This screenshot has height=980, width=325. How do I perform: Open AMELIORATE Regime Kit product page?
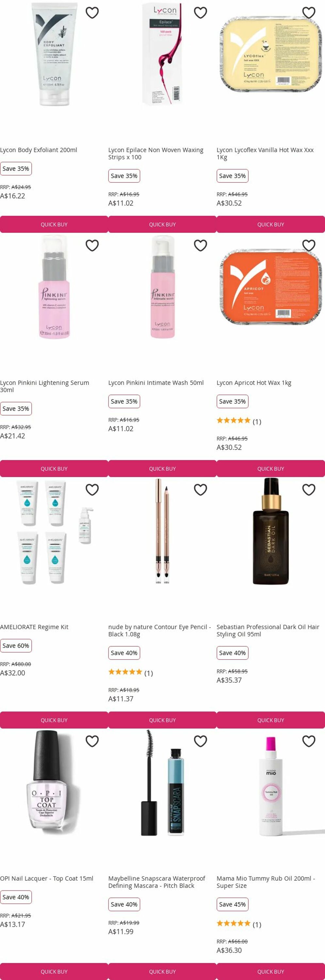(x=34, y=627)
